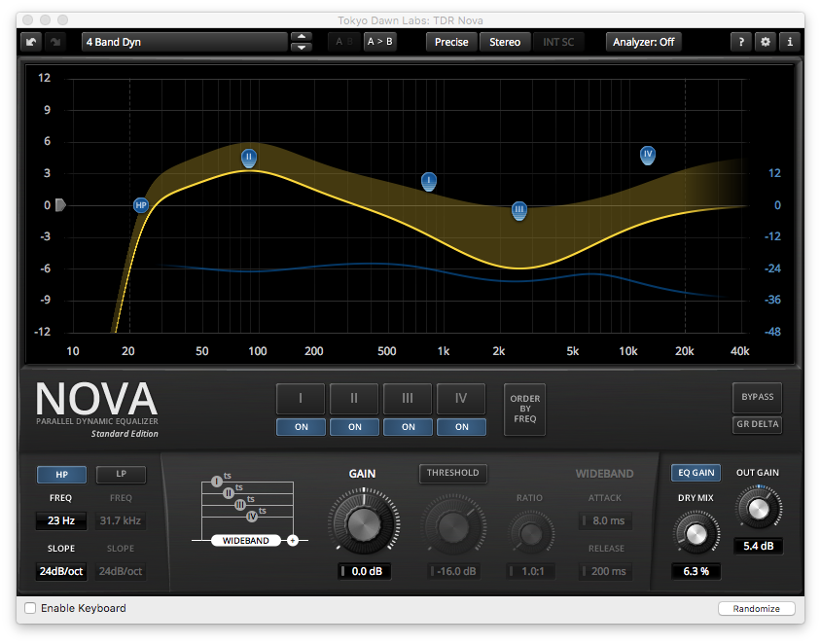This screenshot has height=644, width=821.
Task: Click the ratio 1.0:1 field
Action: click(x=531, y=571)
